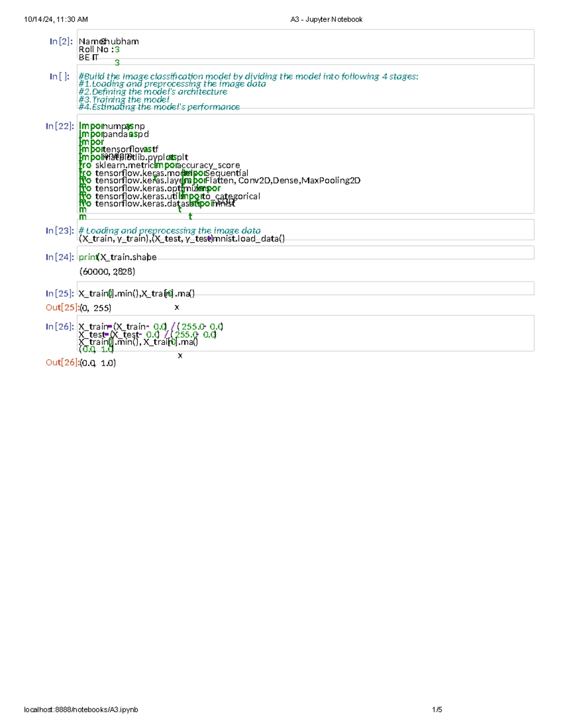The width and height of the screenshot is (563, 728).
Task: Click the Out[25] label
Action: tap(62, 308)
